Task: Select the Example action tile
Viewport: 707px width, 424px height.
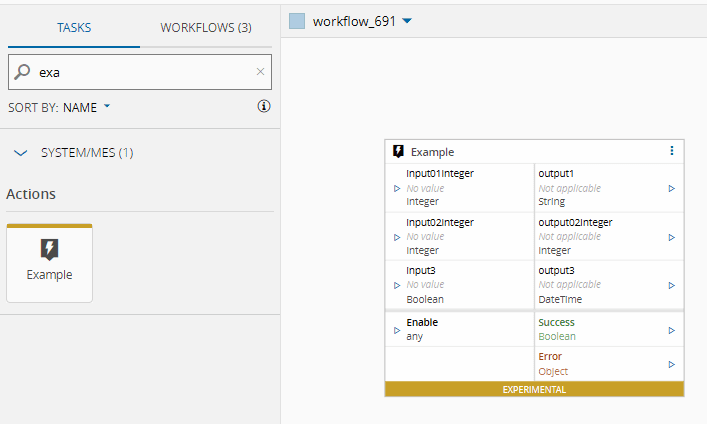Action: click(49, 262)
